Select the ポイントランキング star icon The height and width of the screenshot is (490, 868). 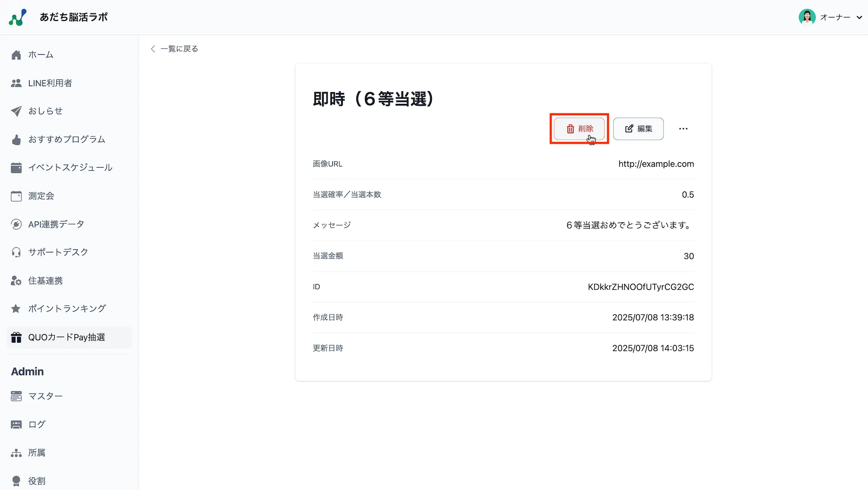point(16,308)
